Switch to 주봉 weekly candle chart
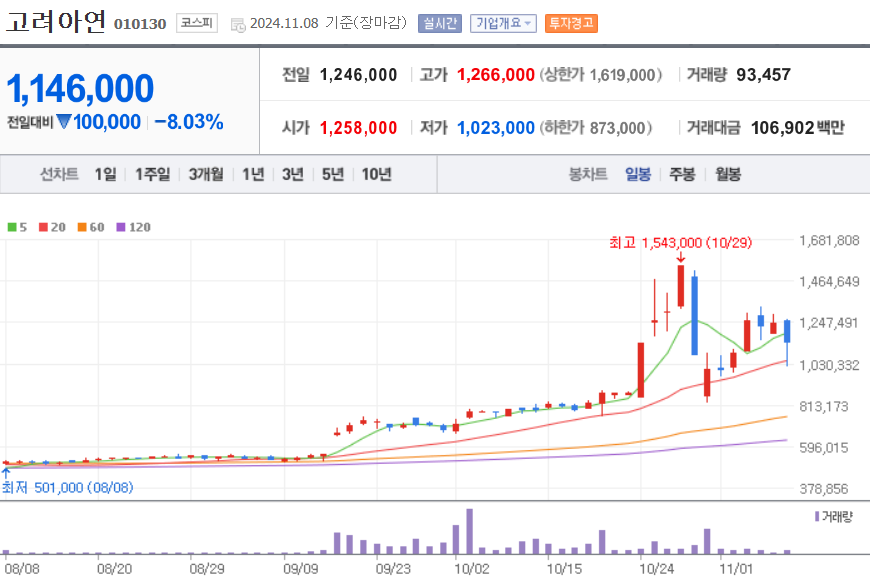870x586 pixels. point(682,174)
